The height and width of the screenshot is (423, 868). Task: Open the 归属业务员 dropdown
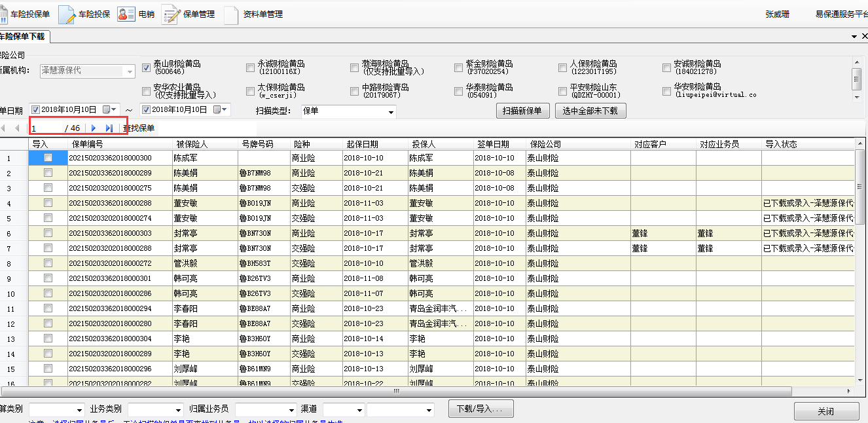click(291, 410)
